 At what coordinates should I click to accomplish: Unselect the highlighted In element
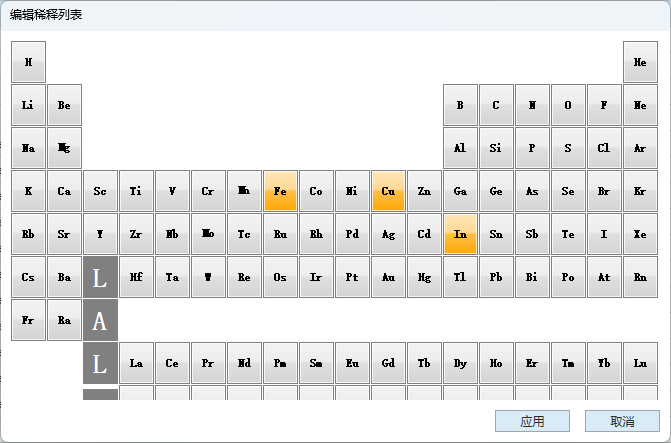click(x=460, y=234)
